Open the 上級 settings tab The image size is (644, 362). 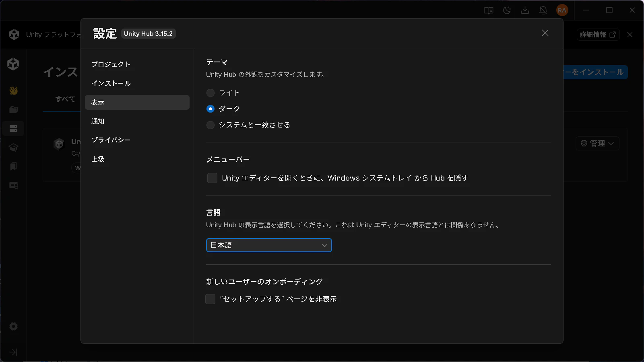(137, 159)
